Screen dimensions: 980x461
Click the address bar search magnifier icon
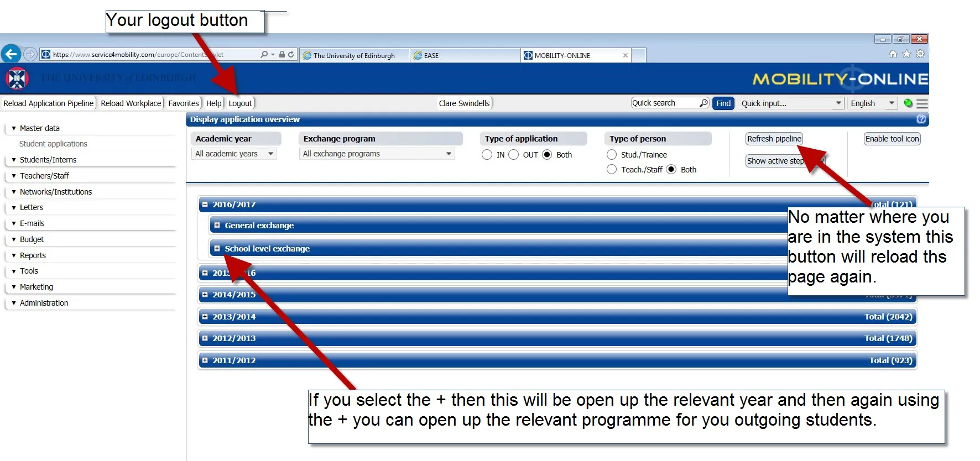pos(264,54)
